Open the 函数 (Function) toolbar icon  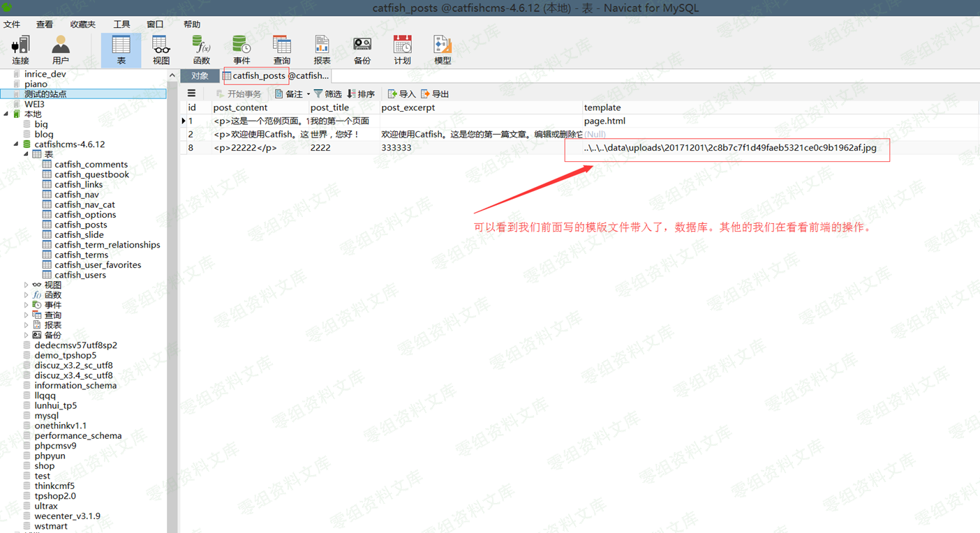(x=201, y=50)
